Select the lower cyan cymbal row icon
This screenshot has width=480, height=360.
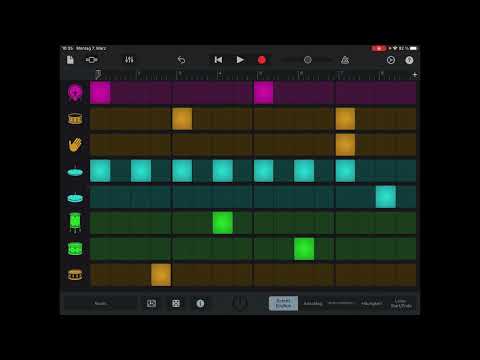point(75,198)
